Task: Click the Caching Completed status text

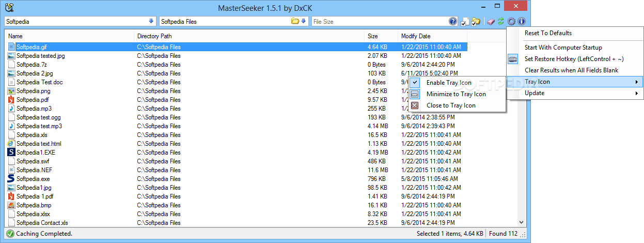Action: [44, 234]
